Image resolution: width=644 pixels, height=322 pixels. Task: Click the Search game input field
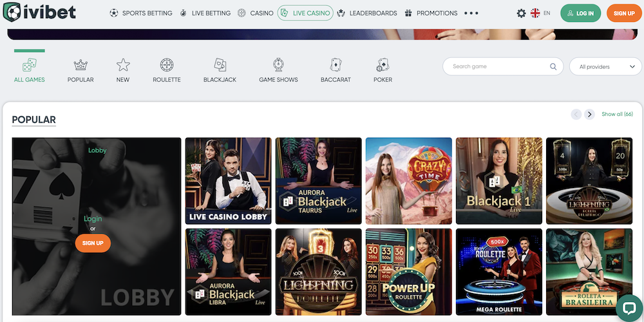(x=496, y=66)
